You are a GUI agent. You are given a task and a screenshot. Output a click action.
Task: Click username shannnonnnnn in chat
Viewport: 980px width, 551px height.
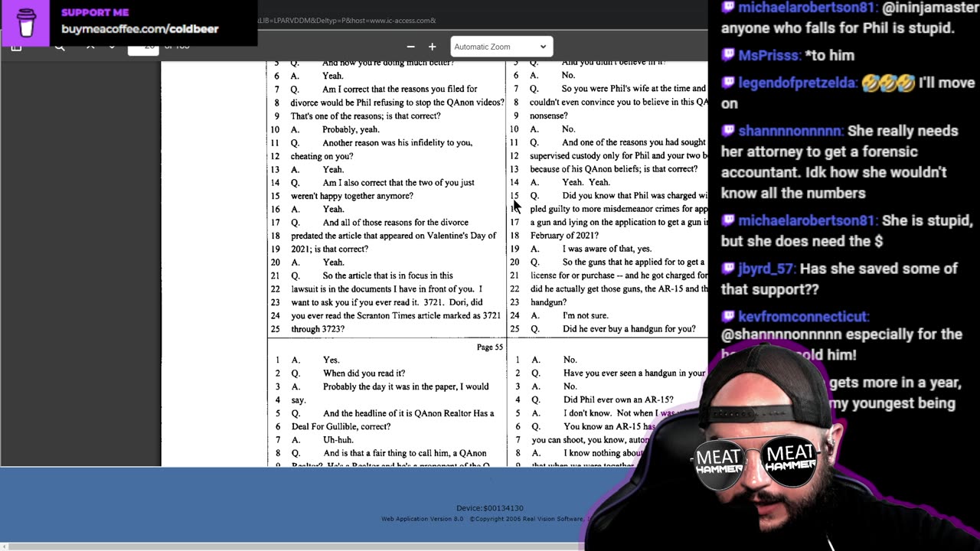click(790, 131)
